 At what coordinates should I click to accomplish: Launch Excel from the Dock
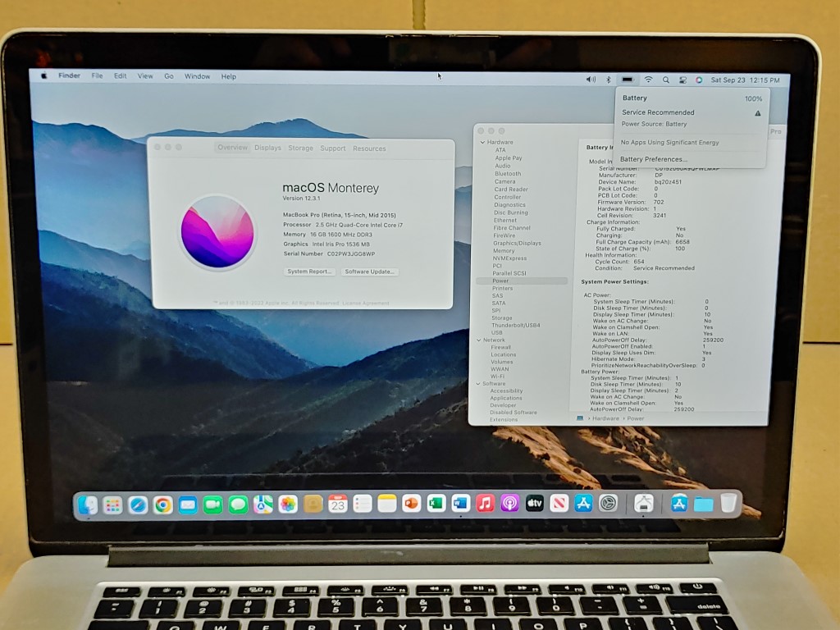pos(436,504)
